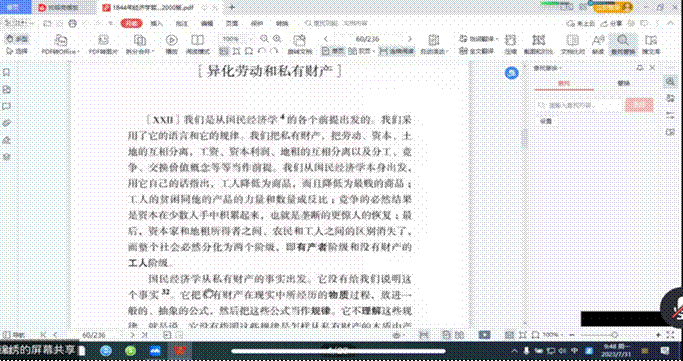Go to the next page arrow

click(x=409, y=39)
